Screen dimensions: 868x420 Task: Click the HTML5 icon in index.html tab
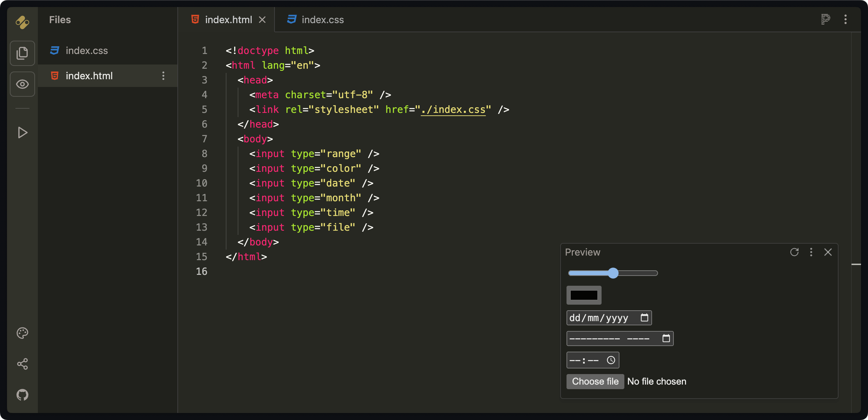(x=195, y=19)
